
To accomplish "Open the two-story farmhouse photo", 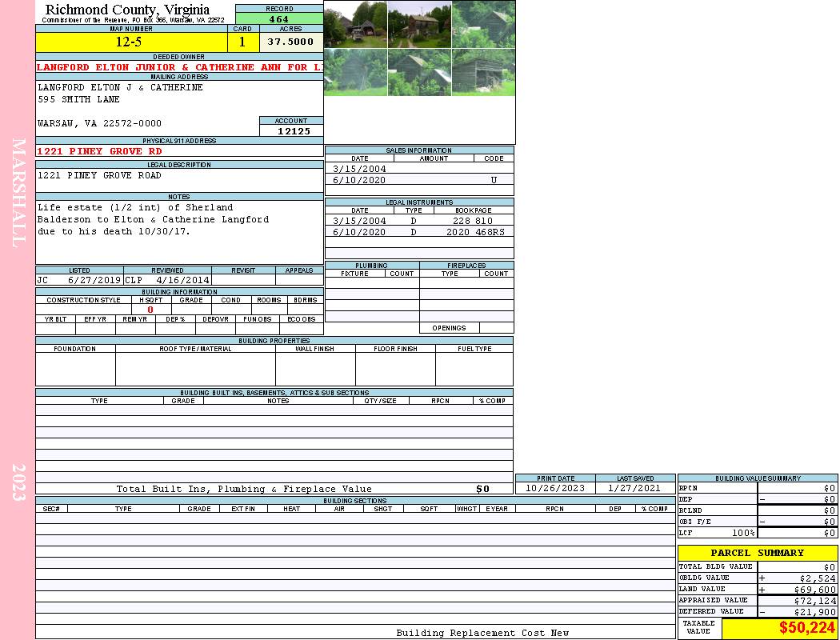I will point(419,24).
